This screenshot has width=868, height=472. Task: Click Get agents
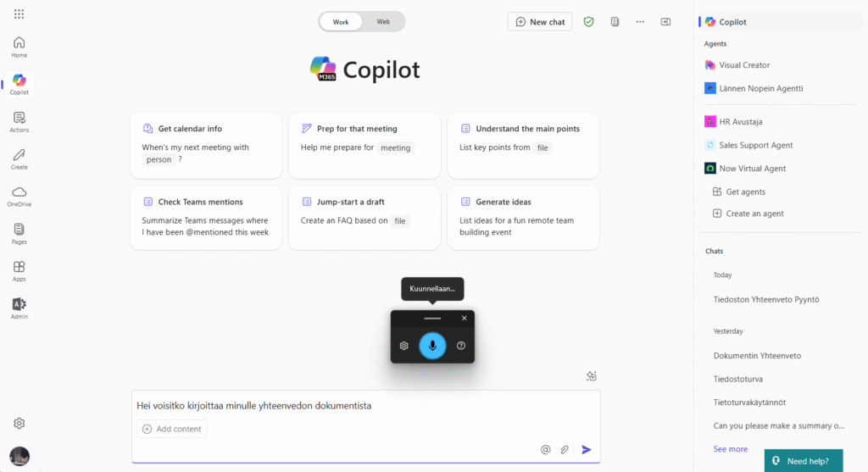(739, 192)
